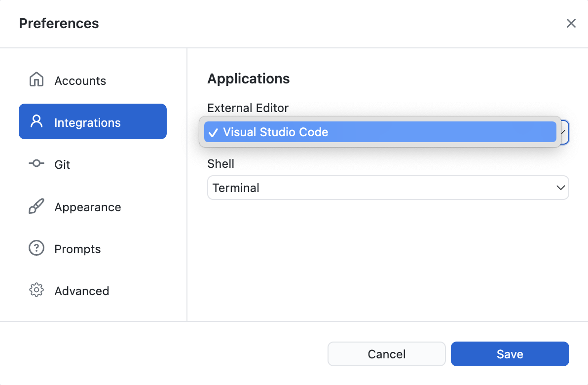Screen dimensions: 588x385
Task: Click the Applications heading
Action: 248,79
